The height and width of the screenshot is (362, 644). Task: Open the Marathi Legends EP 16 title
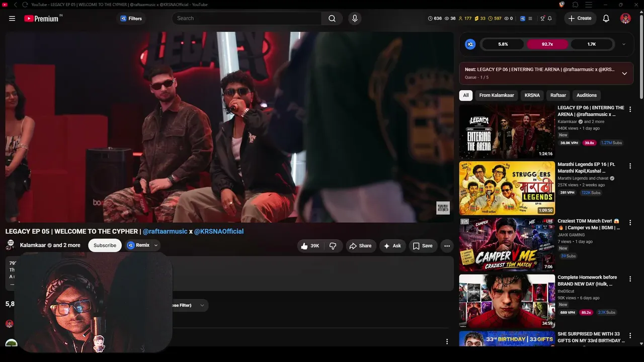coord(586,168)
